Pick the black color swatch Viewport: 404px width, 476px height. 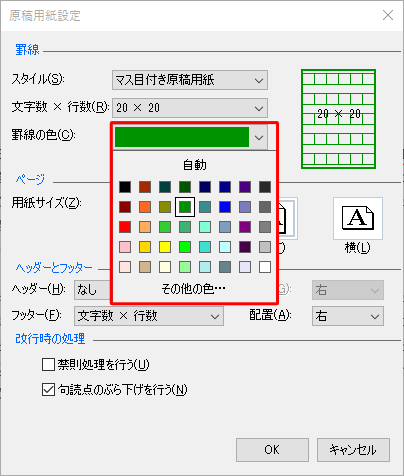(x=125, y=187)
